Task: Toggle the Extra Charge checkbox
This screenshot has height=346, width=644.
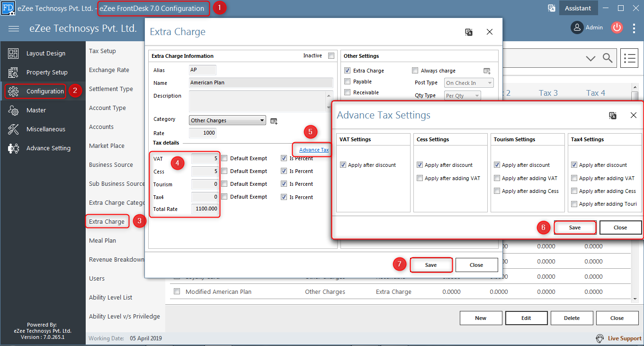Action: point(348,71)
